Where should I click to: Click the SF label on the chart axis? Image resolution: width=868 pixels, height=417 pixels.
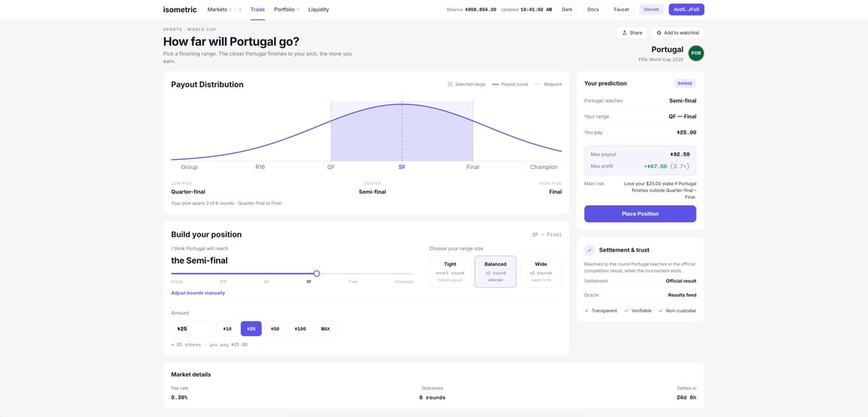point(402,167)
